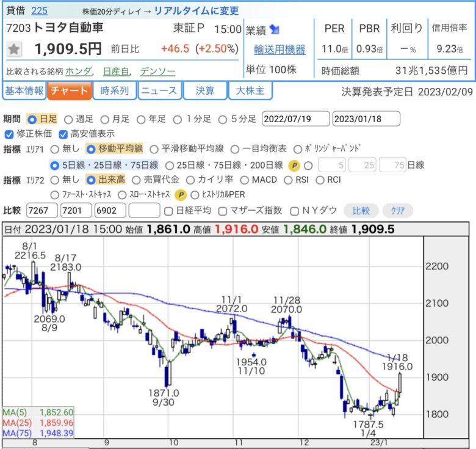Click the start date field 2022/07/19
This screenshot has width=476, height=449.
point(296,119)
